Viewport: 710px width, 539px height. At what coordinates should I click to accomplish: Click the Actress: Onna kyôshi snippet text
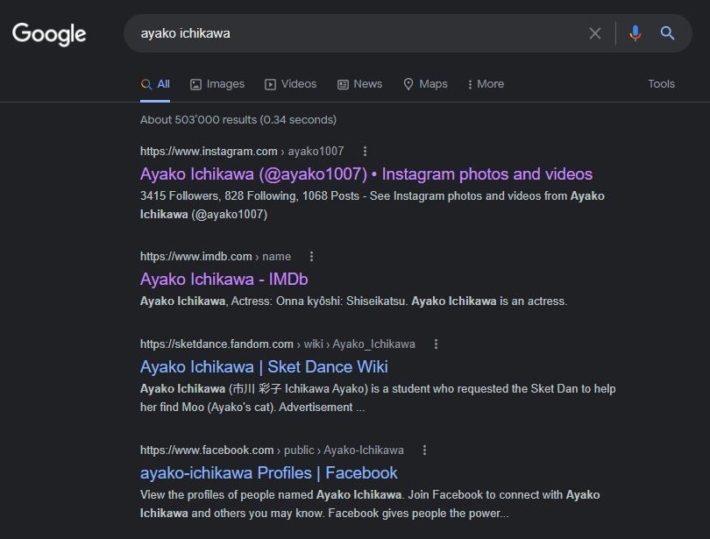pyautogui.click(x=353, y=301)
